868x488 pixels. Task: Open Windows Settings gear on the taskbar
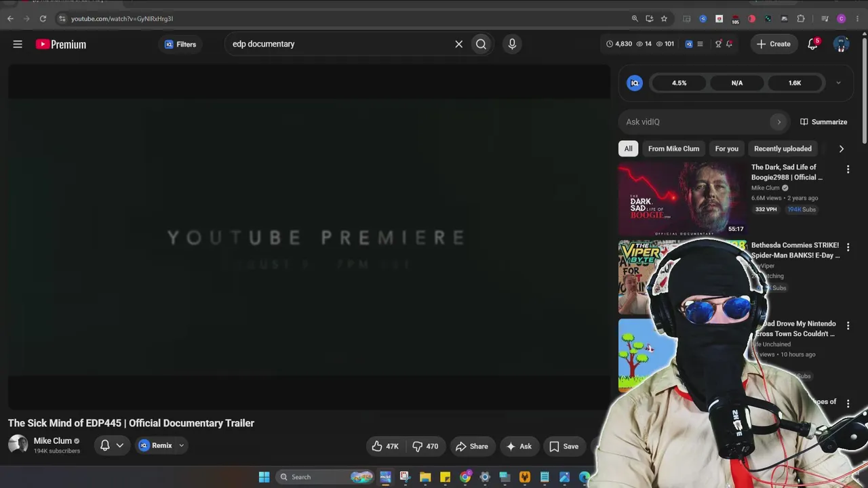click(485, 477)
